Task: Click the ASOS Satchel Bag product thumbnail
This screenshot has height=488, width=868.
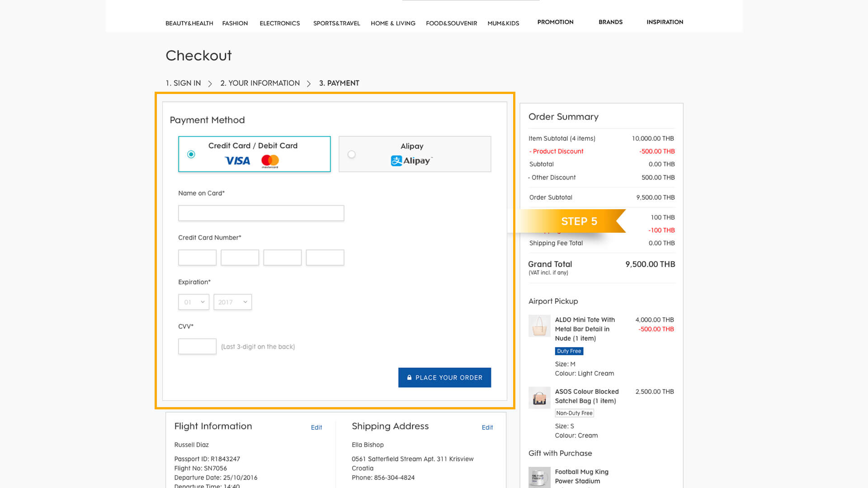Action: pyautogui.click(x=539, y=398)
